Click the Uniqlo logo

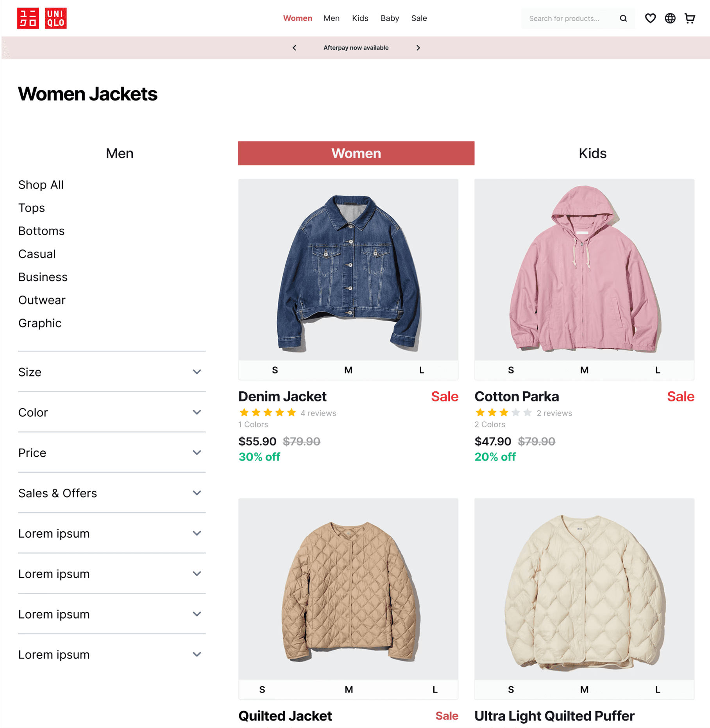[x=42, y=18]
